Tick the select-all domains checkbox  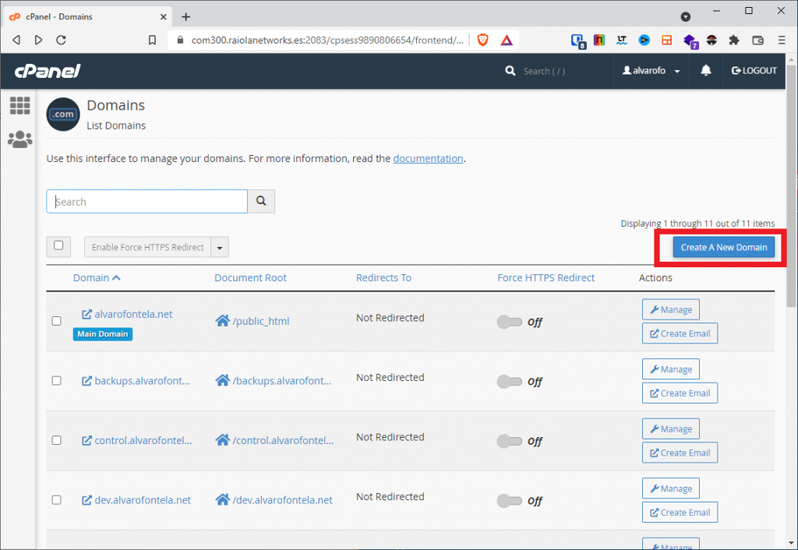pos(59,246)
